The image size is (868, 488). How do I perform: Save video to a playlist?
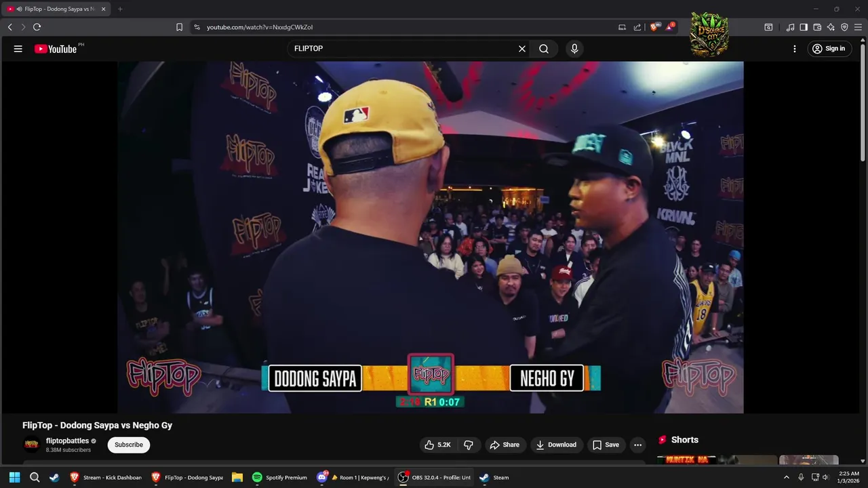(x=606, y=445)
